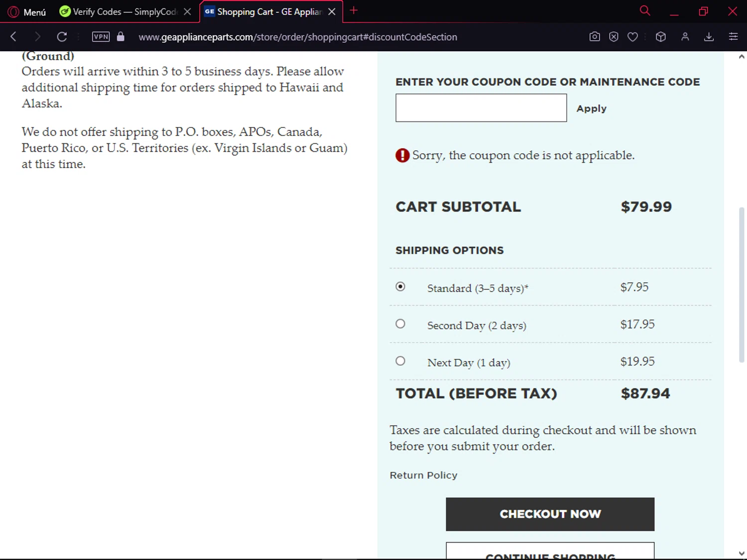The image size is (747, 560).
Task: Click the coupon code input field
Action: pyautogui.click(x=481, y=108)
